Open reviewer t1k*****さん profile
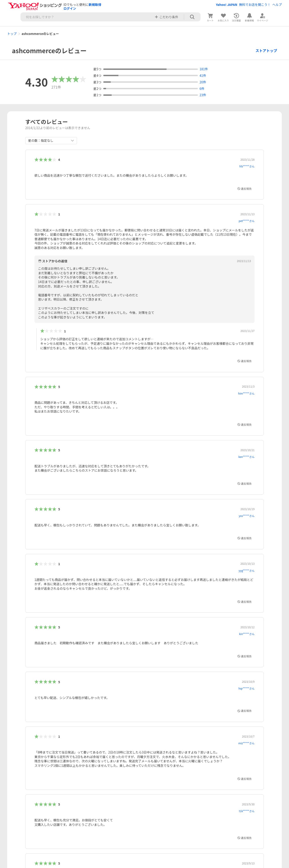Screen dimensions: 289x868 click(247, 811)
